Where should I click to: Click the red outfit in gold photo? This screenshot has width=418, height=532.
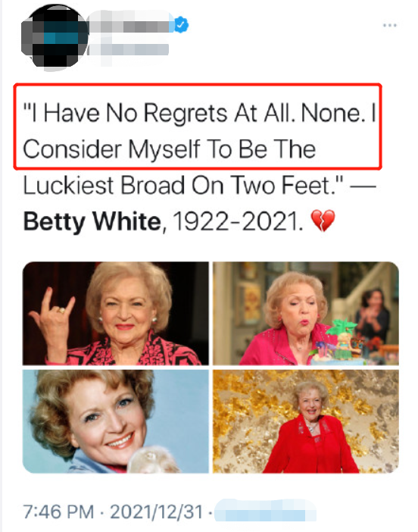point(310,444)
